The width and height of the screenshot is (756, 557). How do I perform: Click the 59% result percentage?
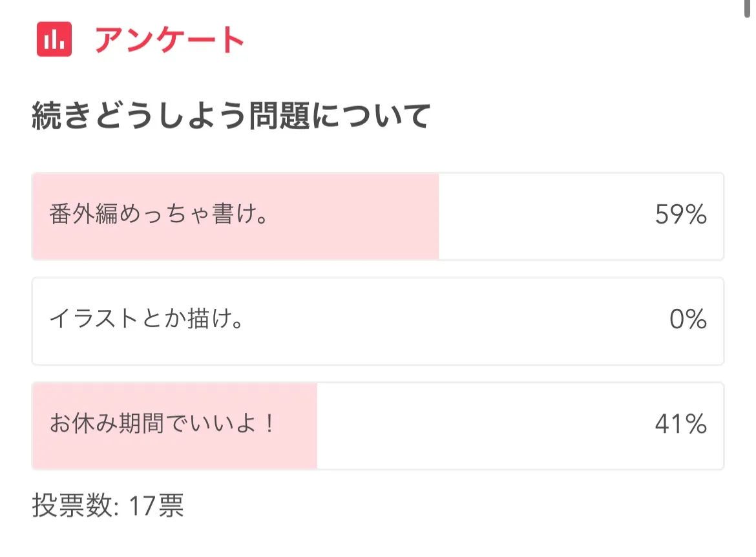pyautogui.click(x=680, y=216)
